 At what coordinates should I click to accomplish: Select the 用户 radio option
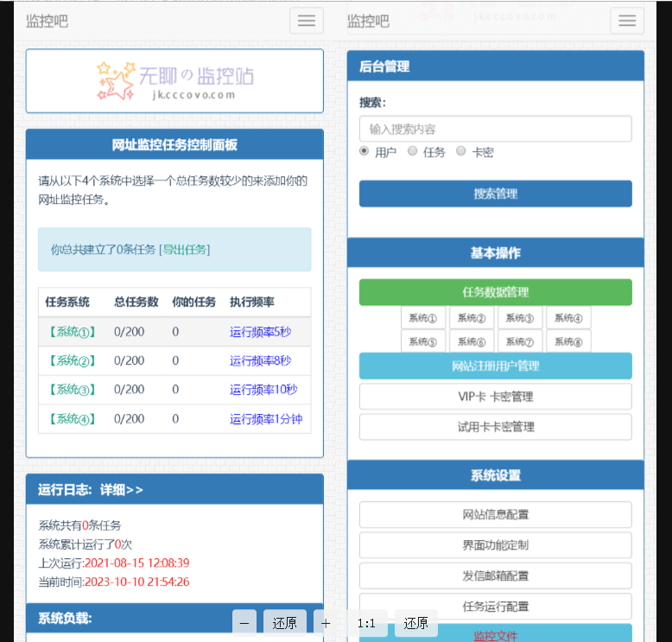(365, 151)
